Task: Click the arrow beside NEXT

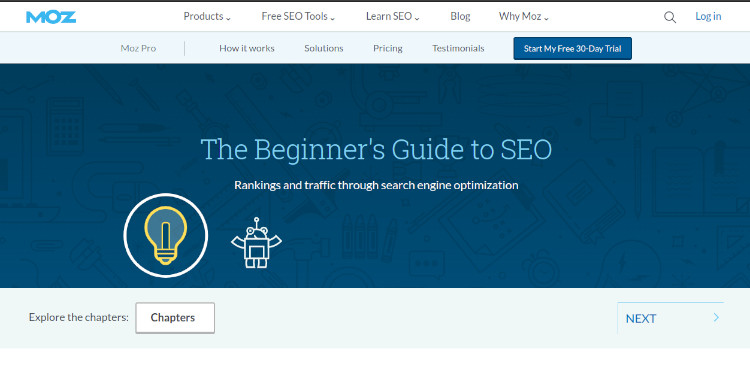Action: click(716, 317)
